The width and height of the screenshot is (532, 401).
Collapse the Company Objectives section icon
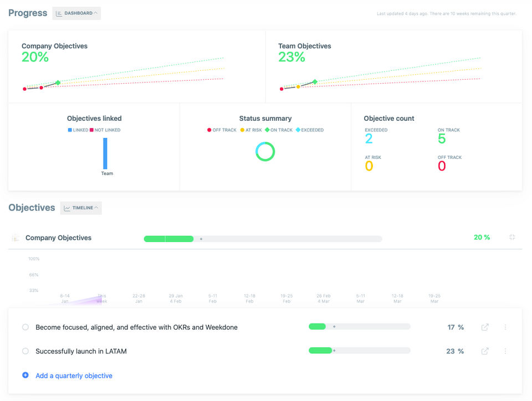512,238
